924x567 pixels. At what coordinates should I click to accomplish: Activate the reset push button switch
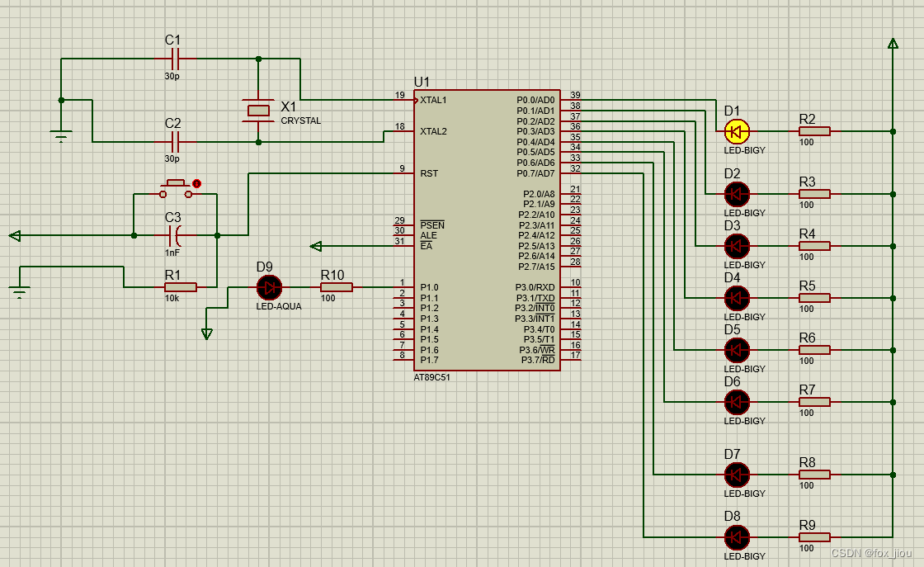click(176, 189)
